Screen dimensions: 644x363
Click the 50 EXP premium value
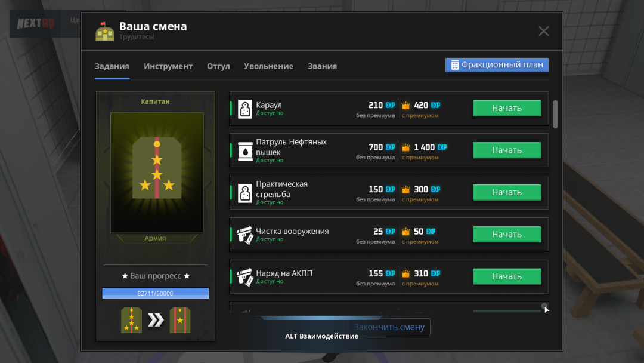425,232
